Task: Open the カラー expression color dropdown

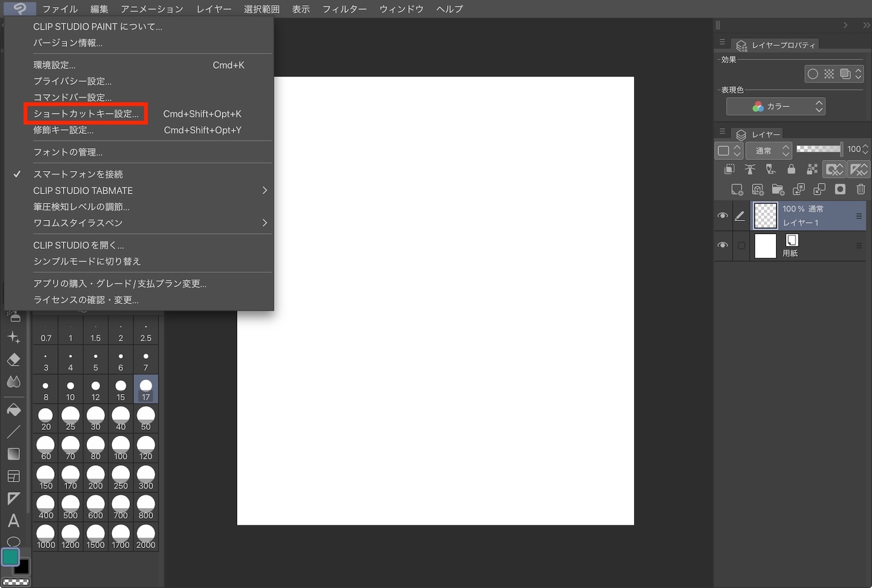Action: [x=776, y=106]
